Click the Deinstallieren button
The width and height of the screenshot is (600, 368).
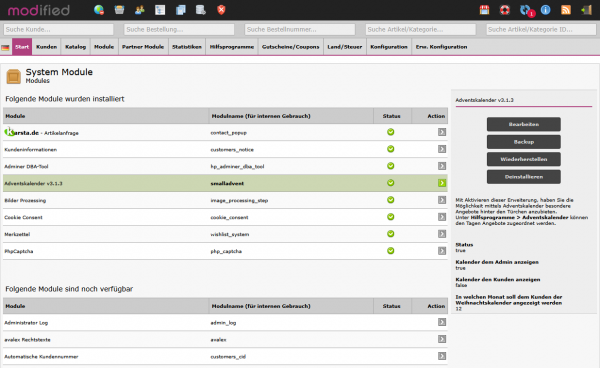(523, 177)
